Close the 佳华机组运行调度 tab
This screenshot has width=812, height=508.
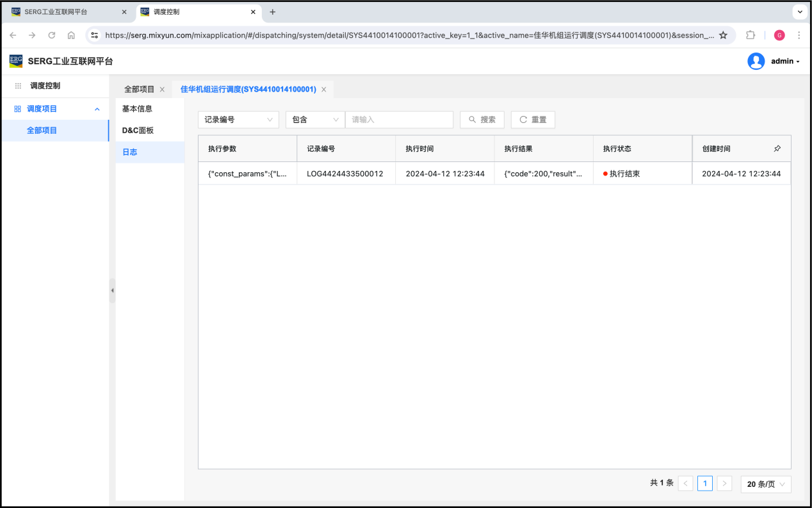(x=323, y=90)
